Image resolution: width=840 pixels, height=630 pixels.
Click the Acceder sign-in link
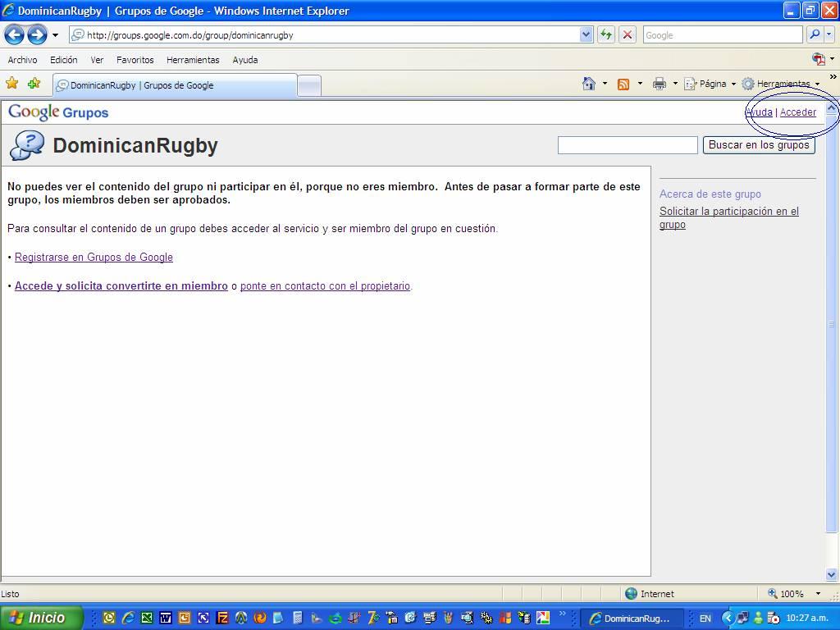pyautogui.click(x=797, y=112)
